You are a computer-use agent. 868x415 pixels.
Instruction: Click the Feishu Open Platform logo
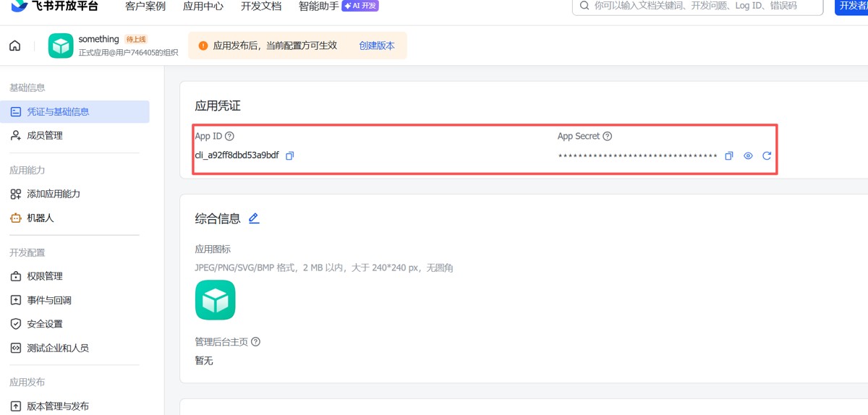(55, 6)
